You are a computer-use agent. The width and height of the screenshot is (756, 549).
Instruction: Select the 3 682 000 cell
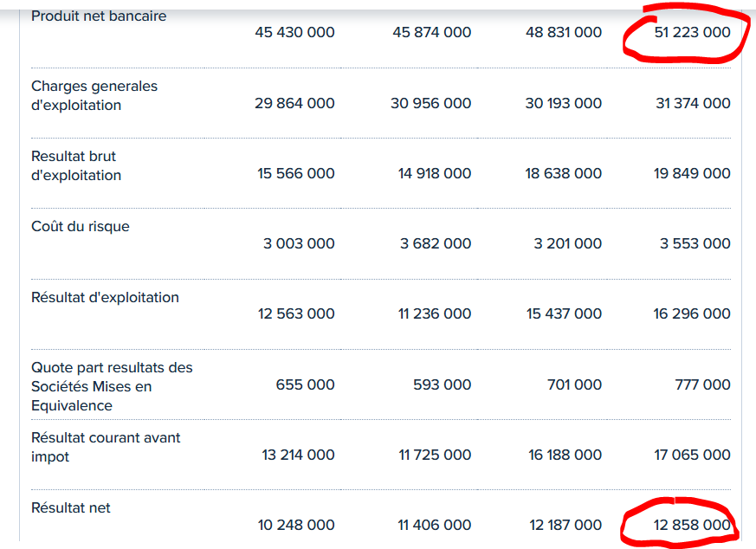(x=436, y=243)
